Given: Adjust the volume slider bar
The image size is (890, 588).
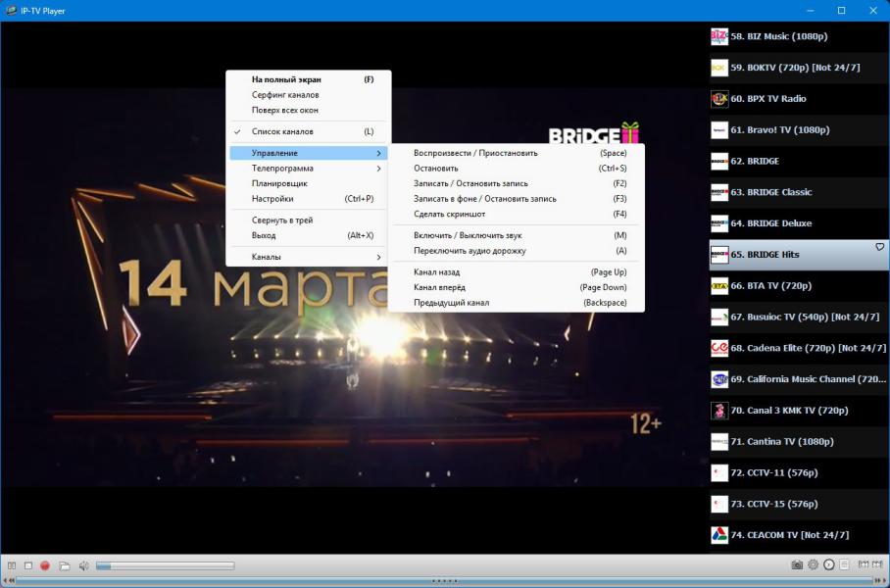Looking at the screenshot, I should tap(165, 565).
